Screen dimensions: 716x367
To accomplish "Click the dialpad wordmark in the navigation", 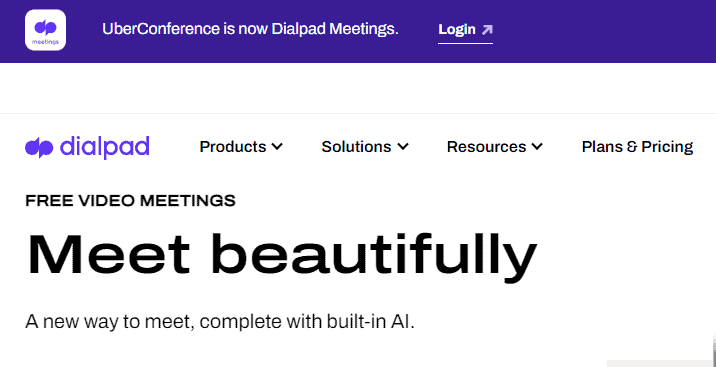I will (x=105, y=147).
